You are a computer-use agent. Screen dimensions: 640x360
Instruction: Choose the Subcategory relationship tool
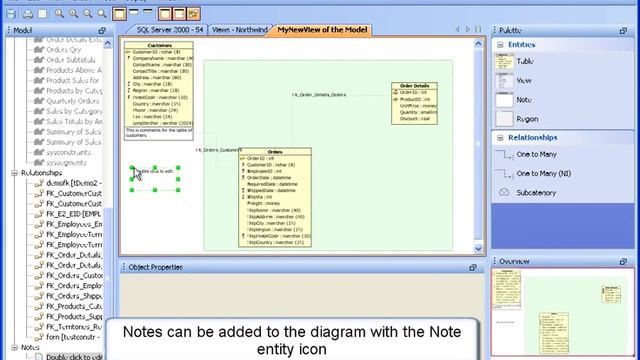(x=536, y=193)
